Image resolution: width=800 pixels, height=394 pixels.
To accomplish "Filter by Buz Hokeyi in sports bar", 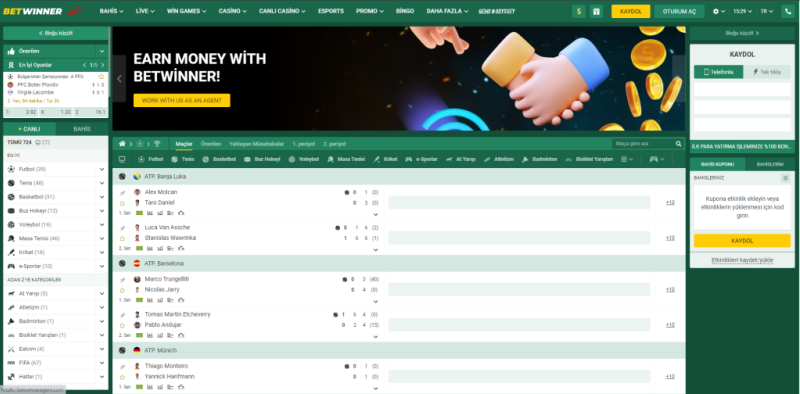I will tap(262, 159).
